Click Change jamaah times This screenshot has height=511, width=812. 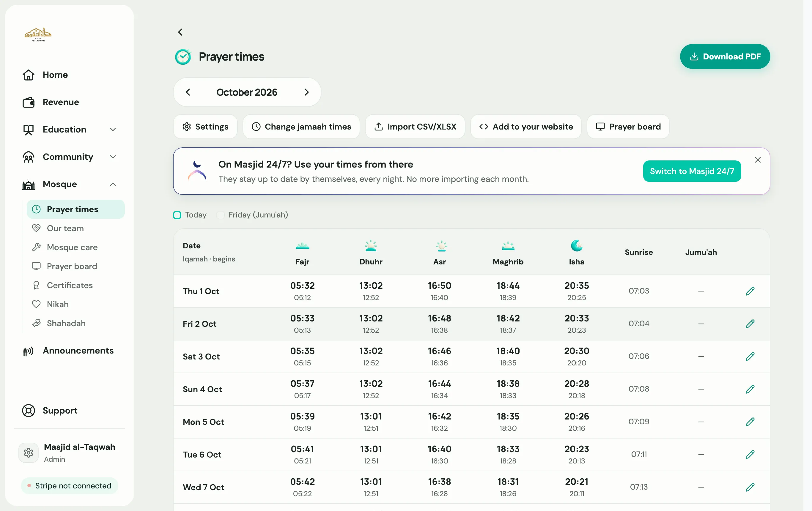(x=301, y=127)
